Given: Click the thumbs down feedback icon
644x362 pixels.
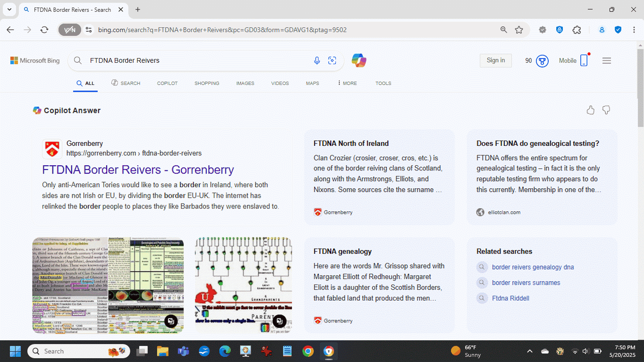Looking at the screenshot, I should (606, 110).
